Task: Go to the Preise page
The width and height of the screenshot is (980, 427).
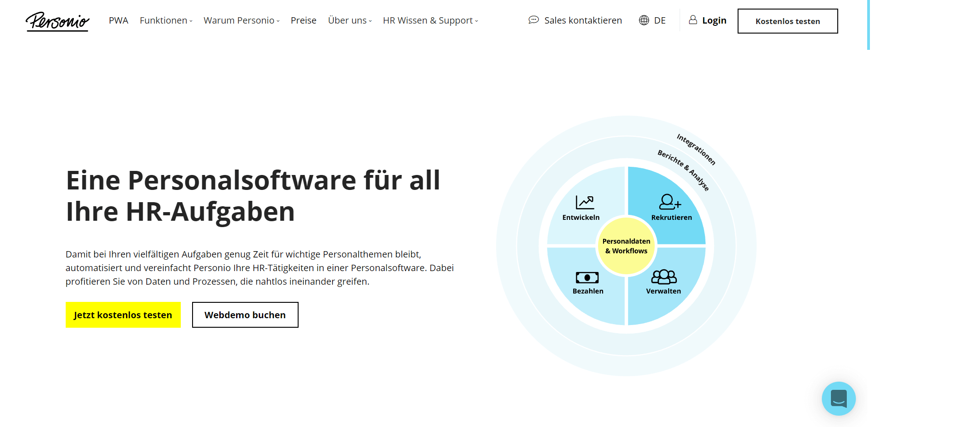Action: [304, 20]
